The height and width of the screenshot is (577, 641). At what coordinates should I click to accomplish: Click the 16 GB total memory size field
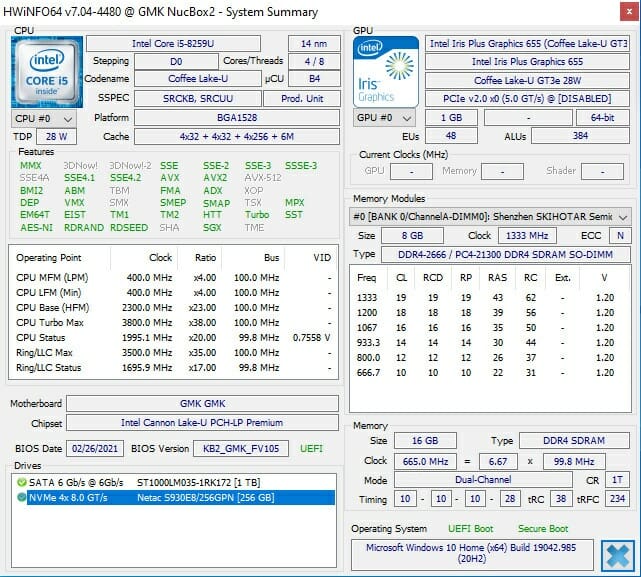[425, 441]
